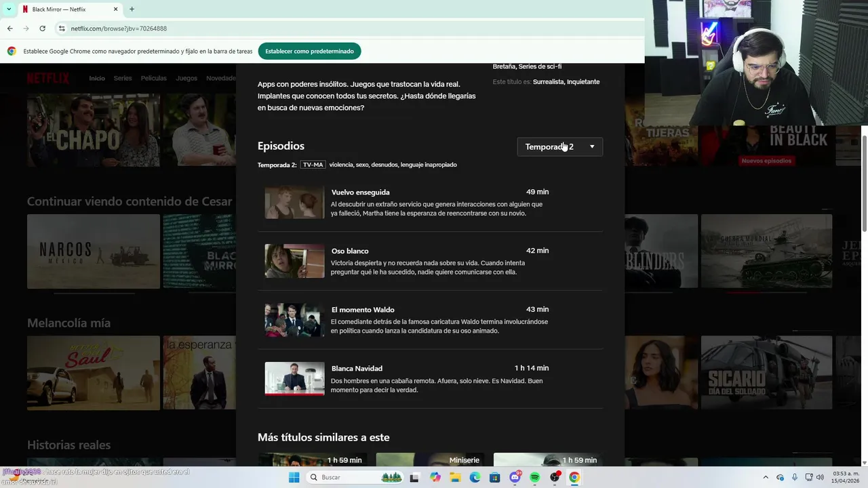Close the Black Mirror — Netflix tab
The image size is (868, 488).
pos(115,9)
